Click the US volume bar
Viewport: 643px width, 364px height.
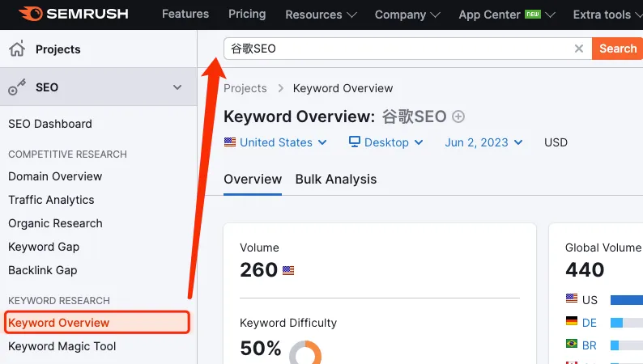click(x=627, y=300)
